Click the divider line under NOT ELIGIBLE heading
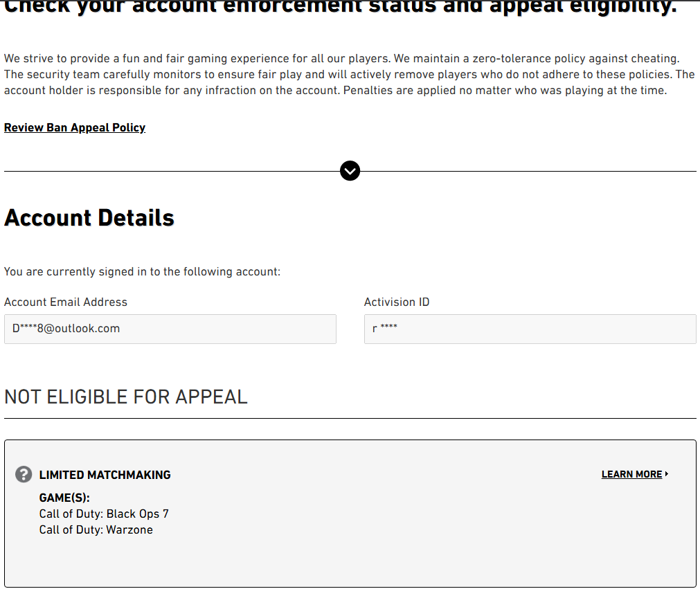 point(350,418)
